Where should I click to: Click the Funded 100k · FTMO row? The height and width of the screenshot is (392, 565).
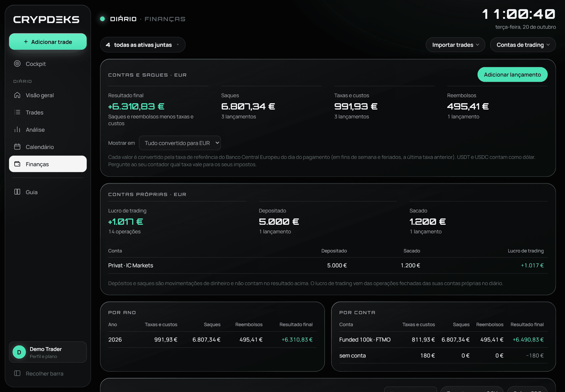click(x=443, y=339)
